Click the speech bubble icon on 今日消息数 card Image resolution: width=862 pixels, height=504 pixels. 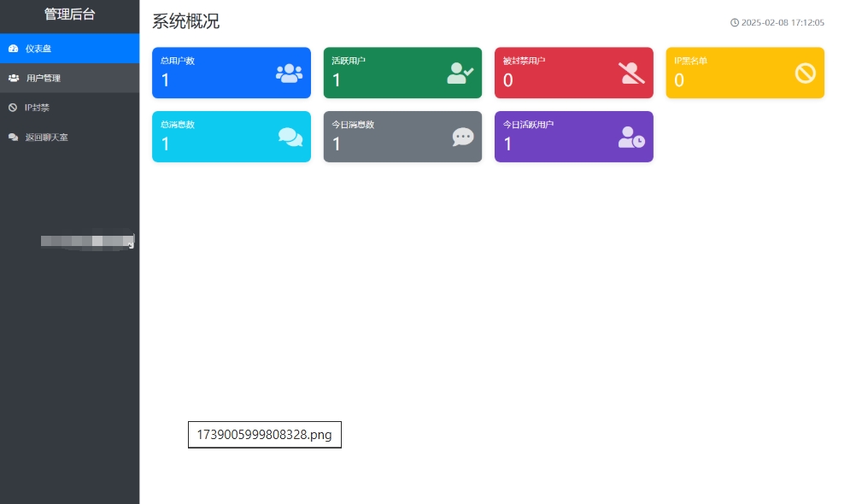tap(463, 137)
